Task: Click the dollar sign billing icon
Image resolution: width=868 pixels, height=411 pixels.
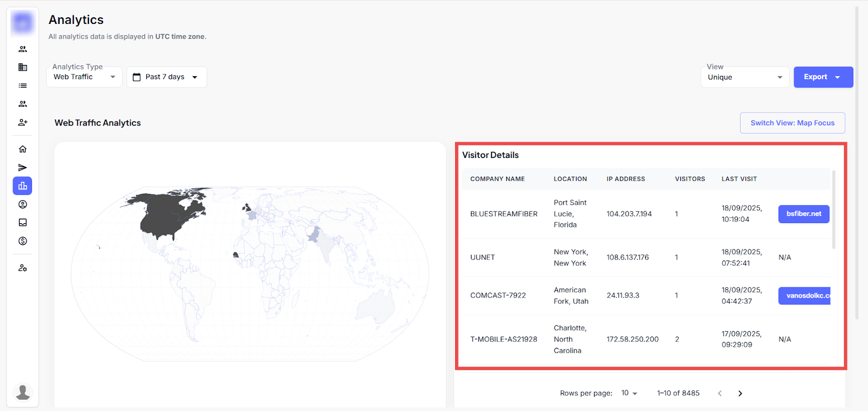Action: [23, 241]
